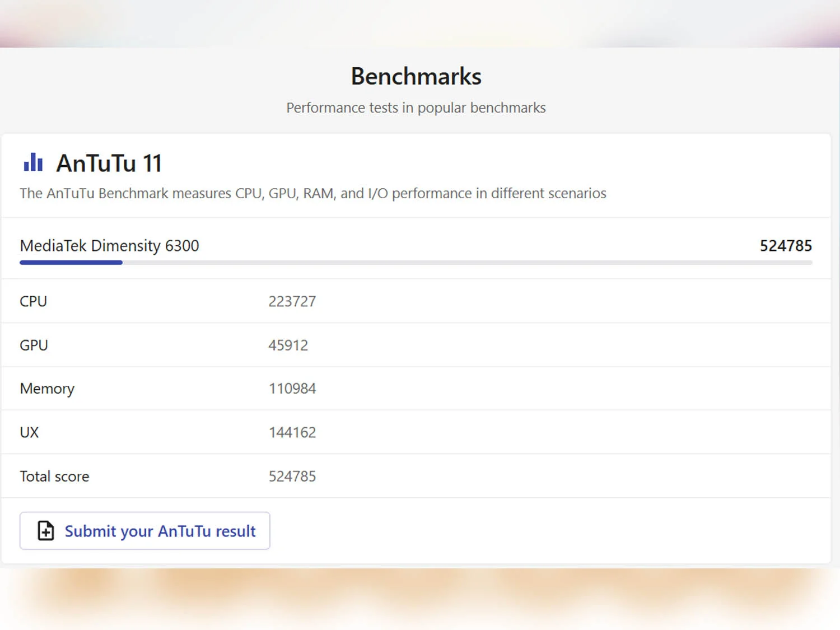Click the "UX" row label
Viewport: 840px width, 630px height.
click(29, 432)
